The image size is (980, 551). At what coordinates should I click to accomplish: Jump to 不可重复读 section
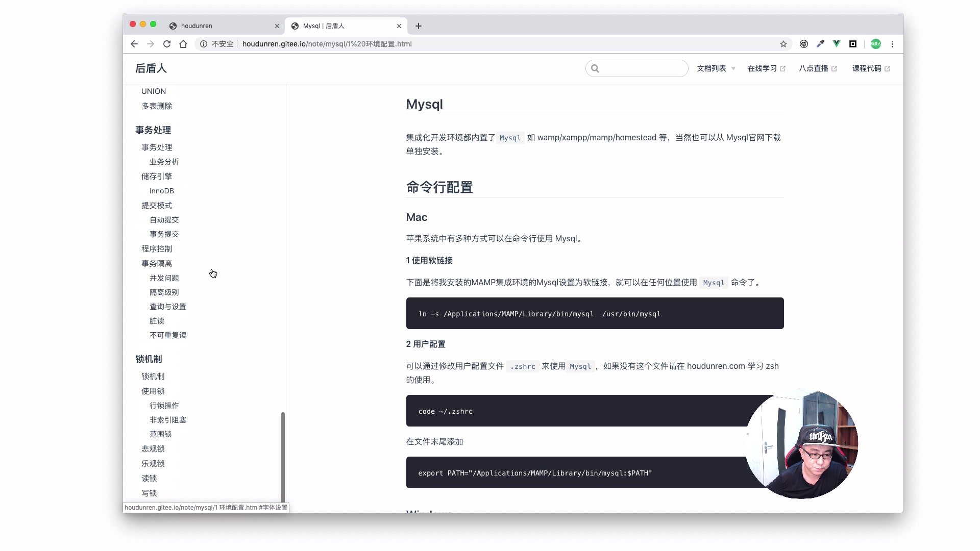coord(168,335)
